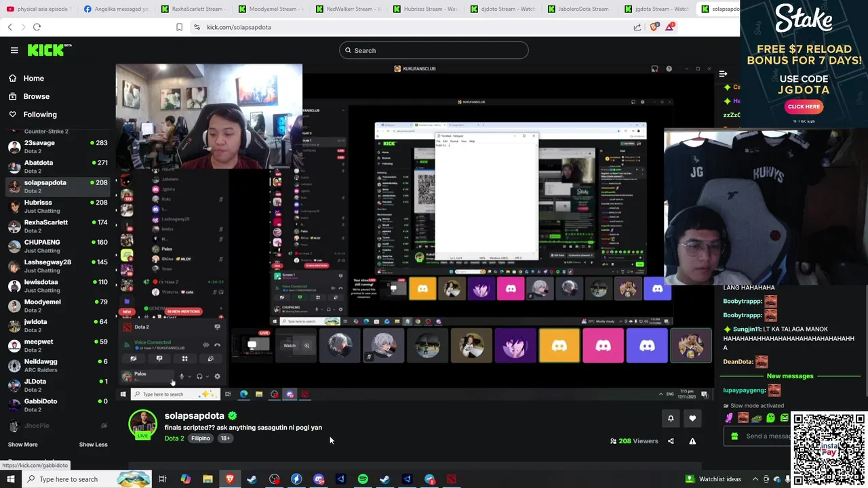Follow solapsapdota with the heart icon
This screenshot has height=488, width=868.
point(692,418)
